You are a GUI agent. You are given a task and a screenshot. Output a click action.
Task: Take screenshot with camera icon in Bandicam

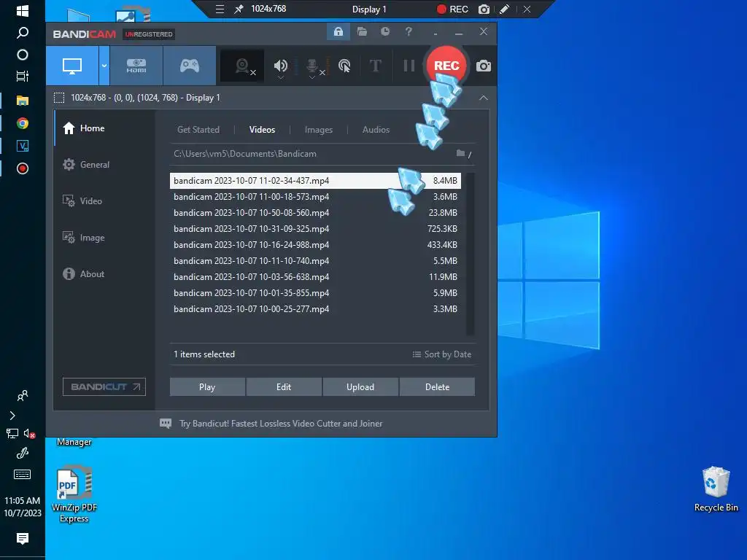[483, 66]
